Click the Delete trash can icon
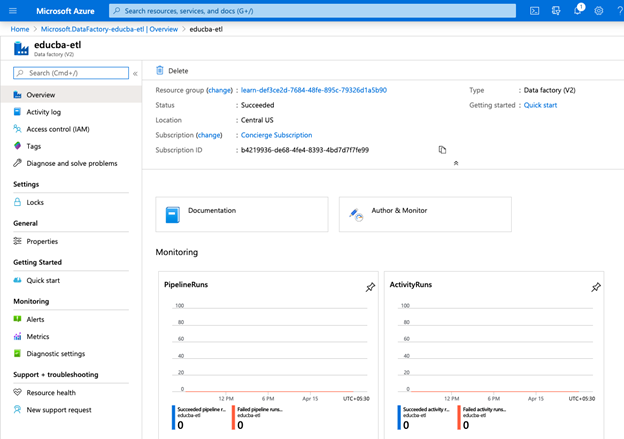Viewport: 624px width, 439px height. pos(160,70)
